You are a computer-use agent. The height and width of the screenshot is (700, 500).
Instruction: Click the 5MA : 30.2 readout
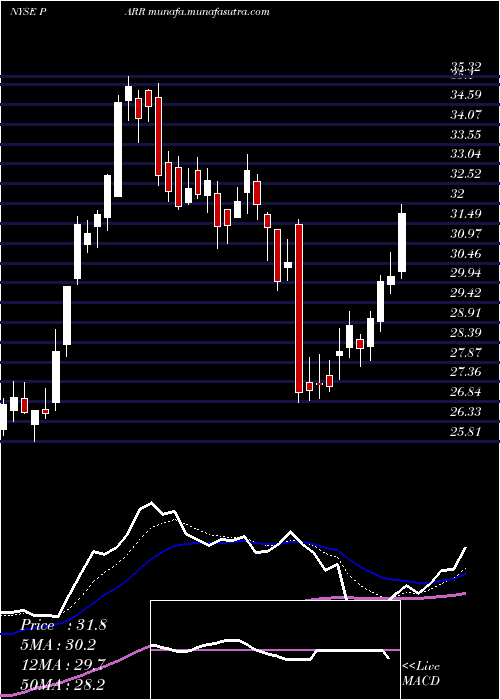(x=59, y=645)
